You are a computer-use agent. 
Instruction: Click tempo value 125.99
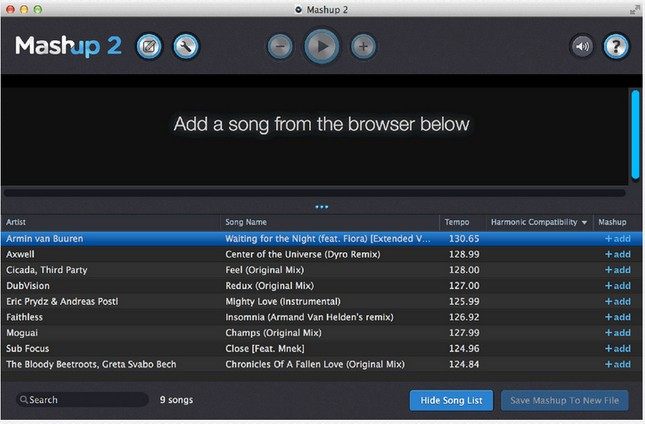pyautogui.click(x=464, y=301)
